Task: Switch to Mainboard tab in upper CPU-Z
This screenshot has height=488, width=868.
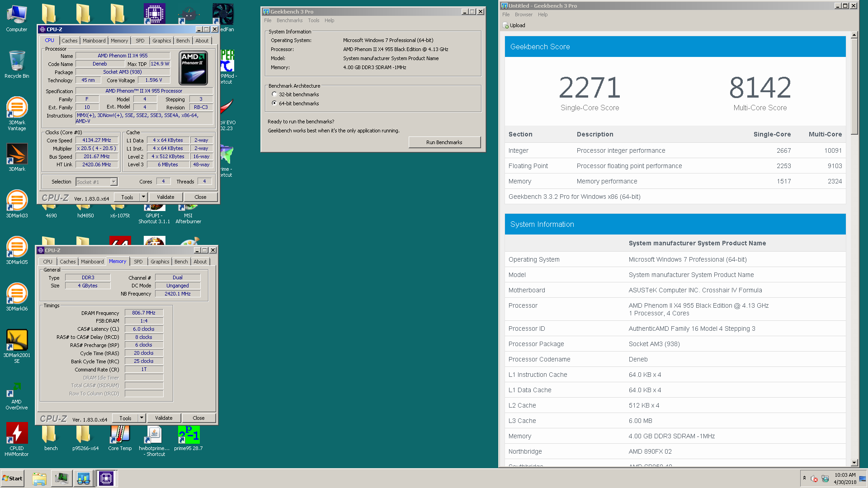Action: (94, 41)
